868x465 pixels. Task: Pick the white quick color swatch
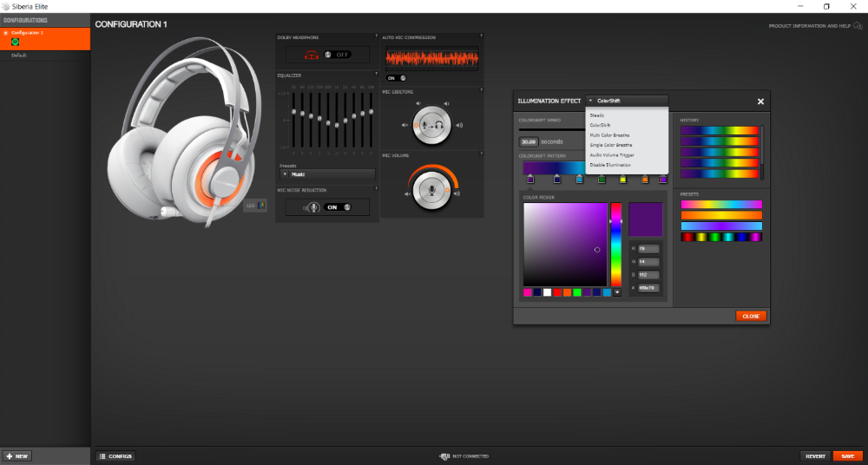548,292
